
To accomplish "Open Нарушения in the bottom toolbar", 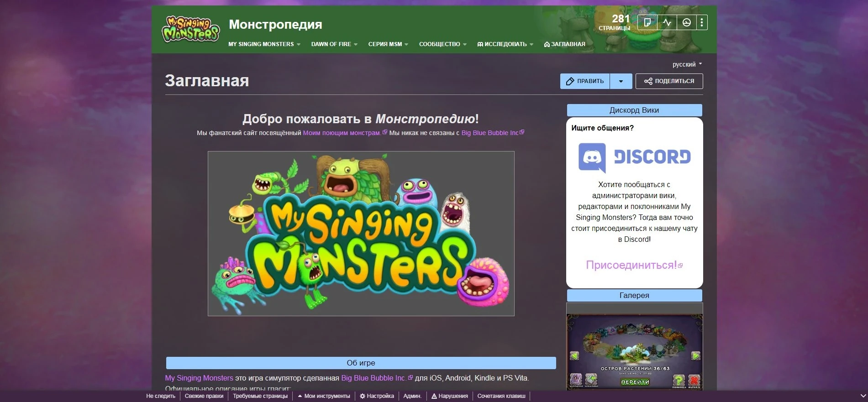I will tap(450, 396).
